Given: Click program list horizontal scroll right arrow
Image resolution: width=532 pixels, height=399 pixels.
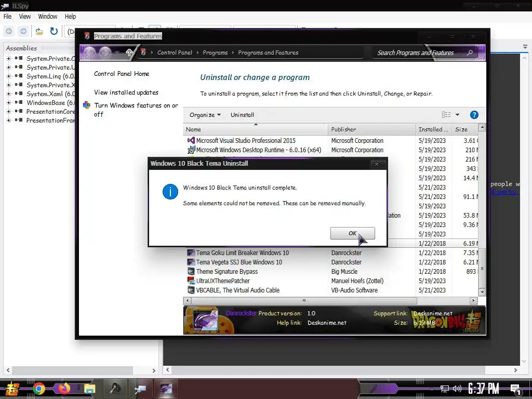Looking at the screenshot, I should [474, 301].
